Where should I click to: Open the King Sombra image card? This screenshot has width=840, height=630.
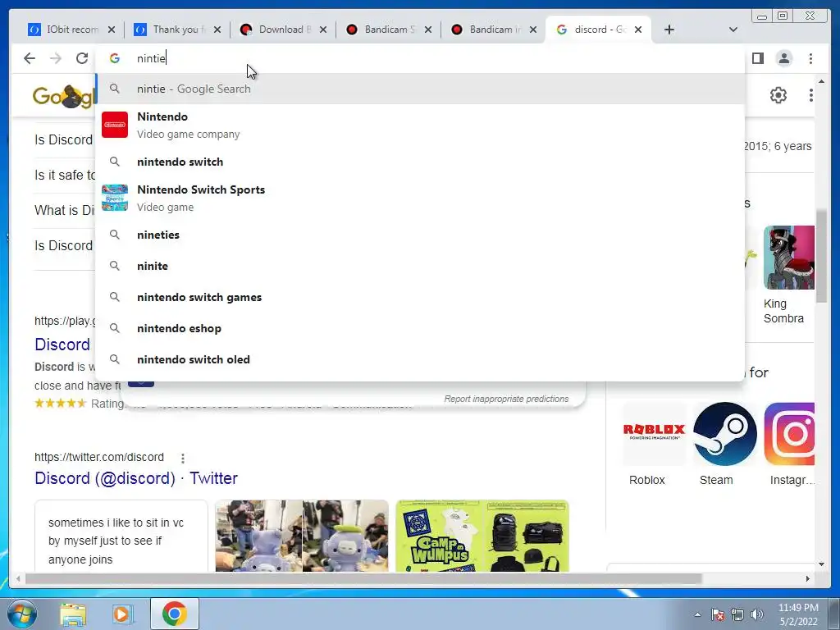788,275
